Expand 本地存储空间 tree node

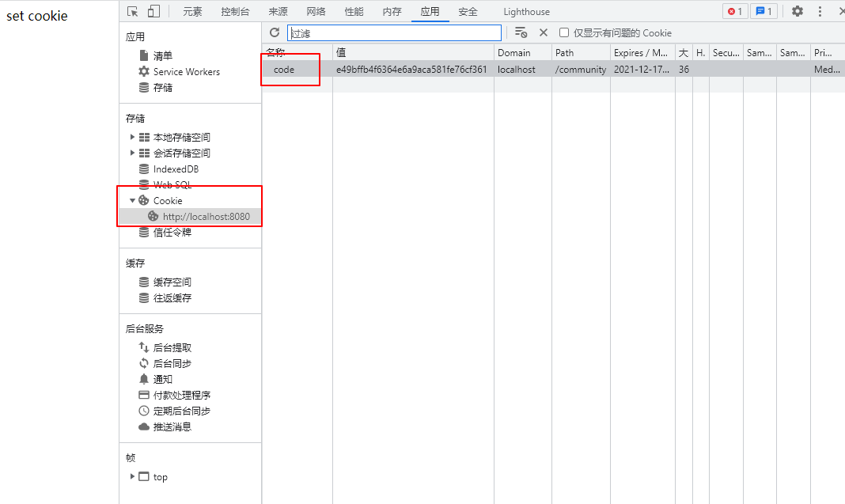click(132, 137)
